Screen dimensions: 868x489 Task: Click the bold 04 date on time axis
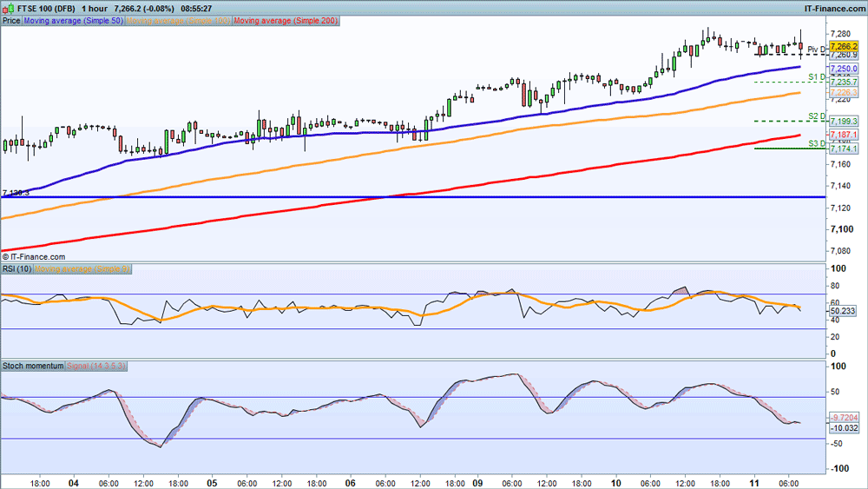click(x=73, y=483)
